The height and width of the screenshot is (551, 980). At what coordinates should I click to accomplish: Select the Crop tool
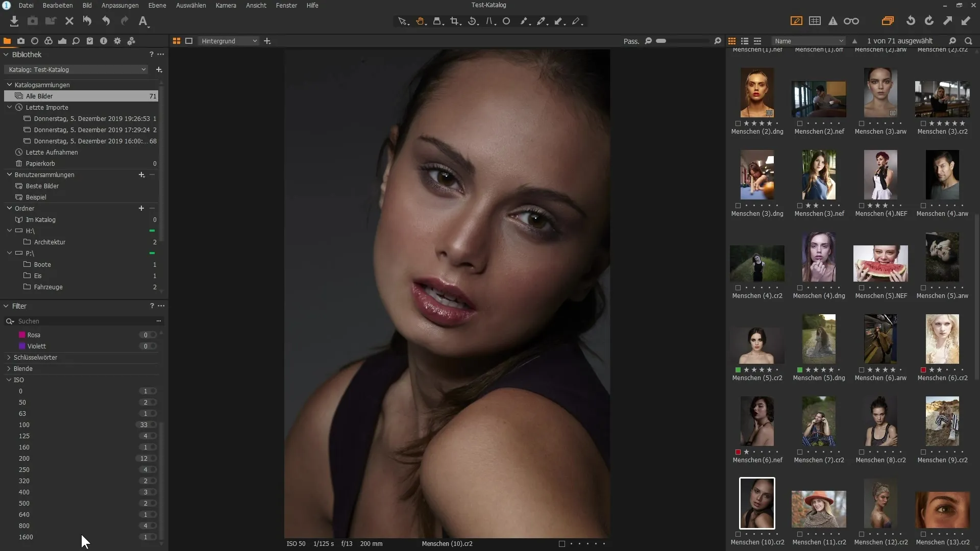(455, 21)
